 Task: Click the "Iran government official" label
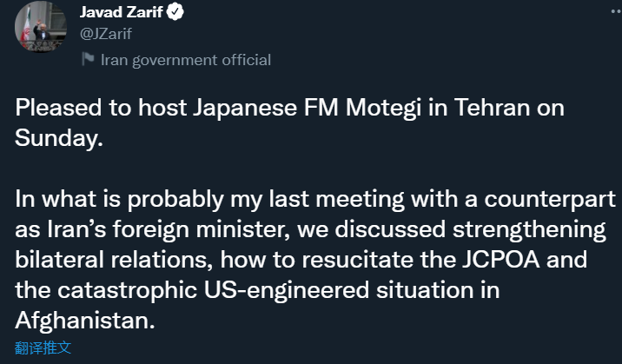pyautogui.click(x=186, y=60)
